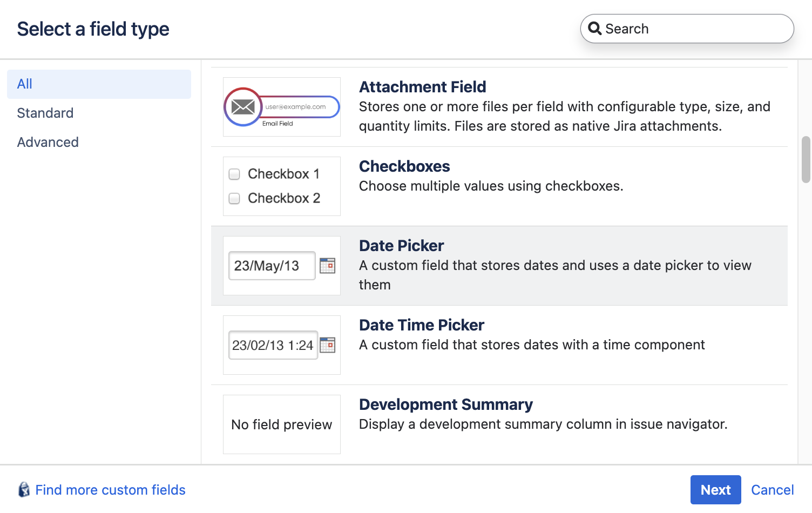Choose the Checkboxes field type title
This screenshot has width=812, height=513.
(404, 166)
